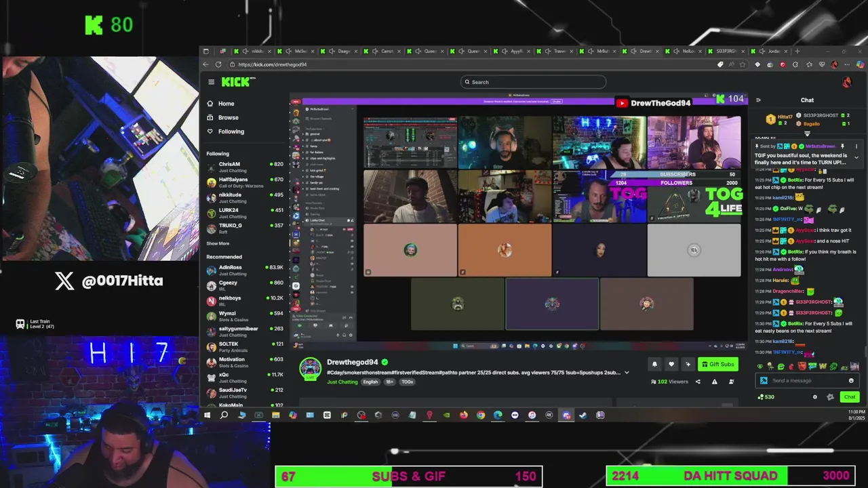Open new browser tab plus button
Screen dimensions: 868x488
click(797, 51)
